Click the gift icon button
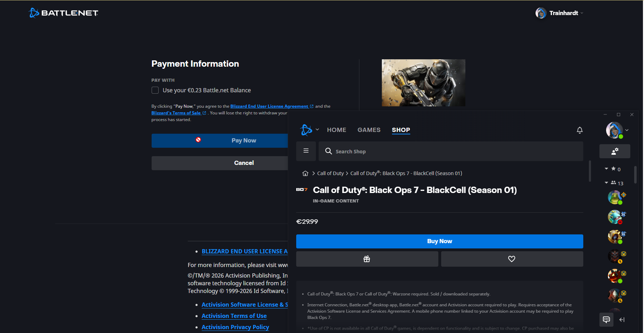 click(x=367, y=259)
